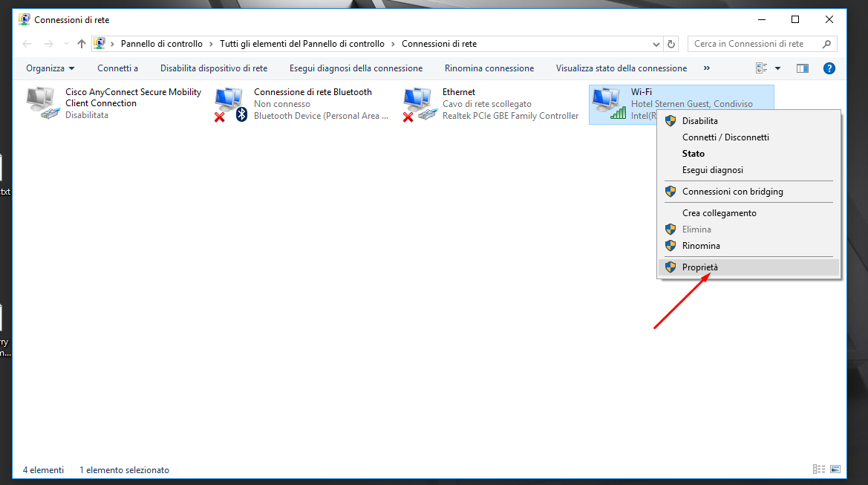Click Rinomina connessione in toolbar
This screenshot has width=868, height=485.
(489, 68)
